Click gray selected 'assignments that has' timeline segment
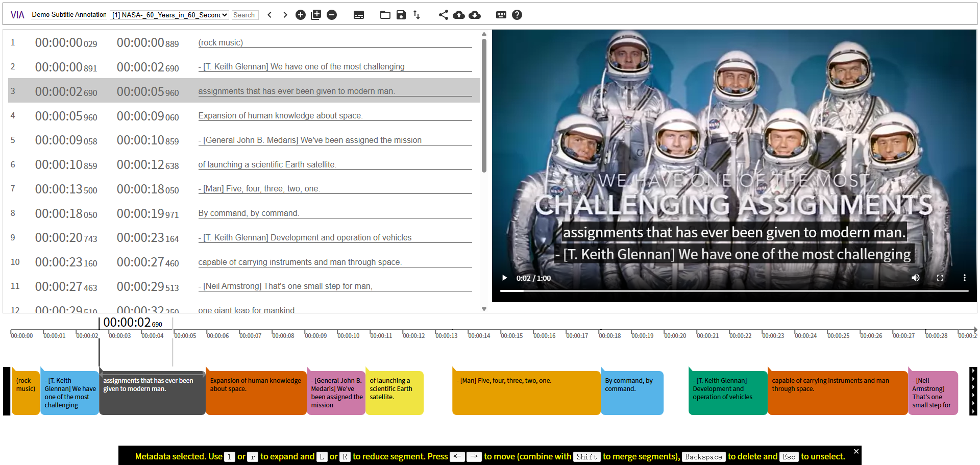The image size is (980, 465). coord(152,392)
